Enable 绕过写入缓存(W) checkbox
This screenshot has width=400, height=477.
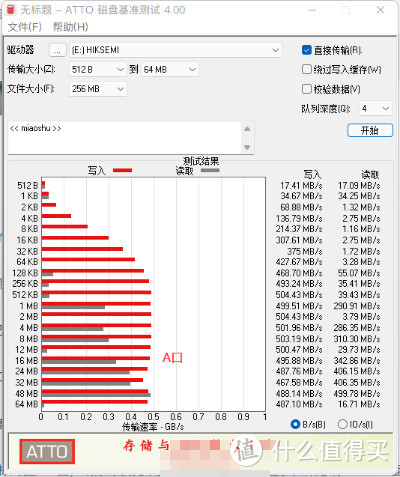pos(306,69)
